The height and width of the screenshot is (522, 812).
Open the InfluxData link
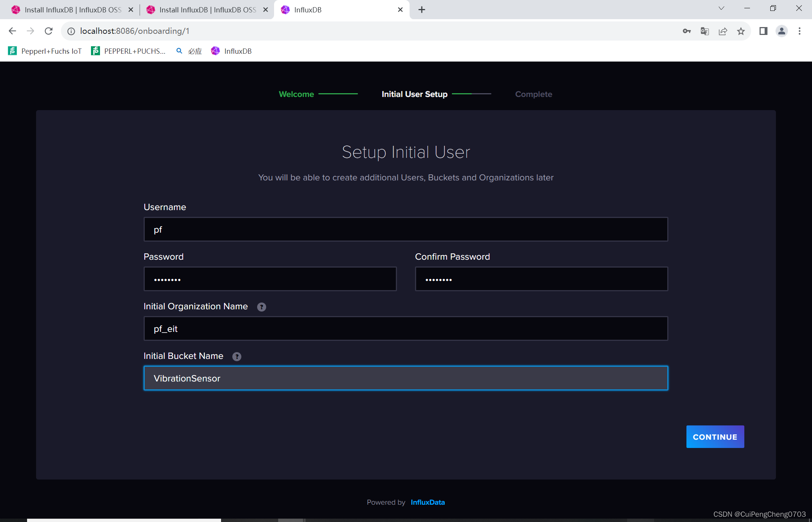pyautogui.click(x=428, y=502)
